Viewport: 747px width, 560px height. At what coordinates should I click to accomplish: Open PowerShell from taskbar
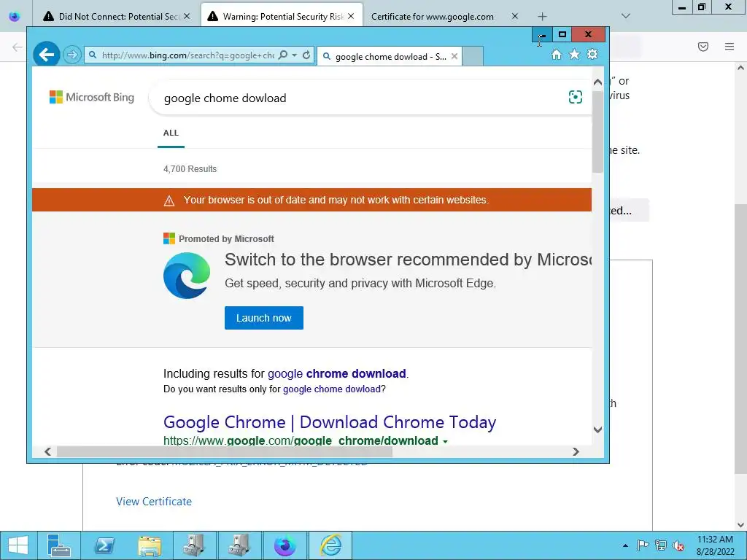[104, 545]
